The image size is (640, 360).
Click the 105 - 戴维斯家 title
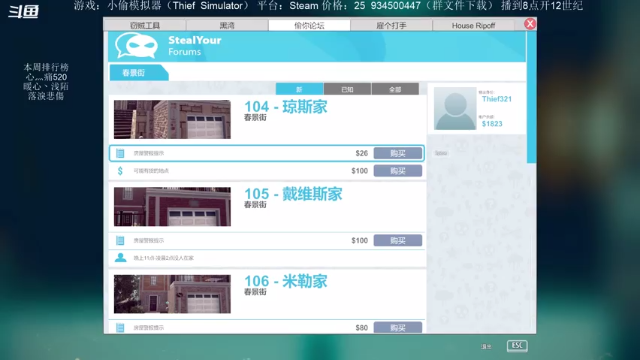293,194
